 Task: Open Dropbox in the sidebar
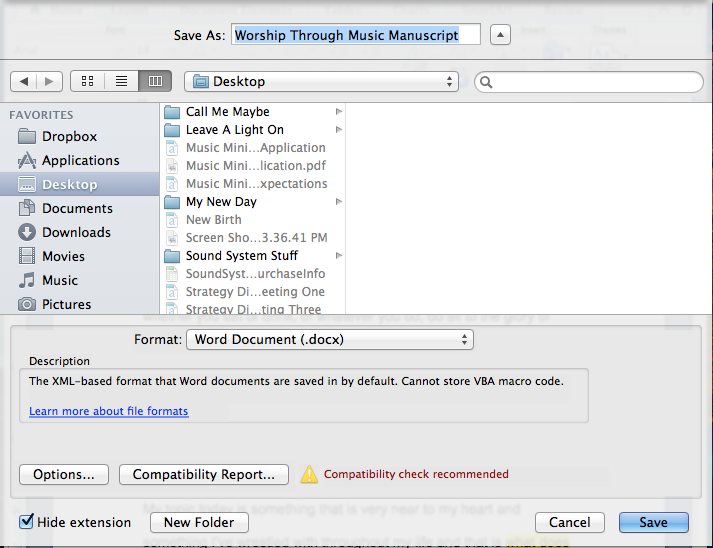tap(69, 136)
